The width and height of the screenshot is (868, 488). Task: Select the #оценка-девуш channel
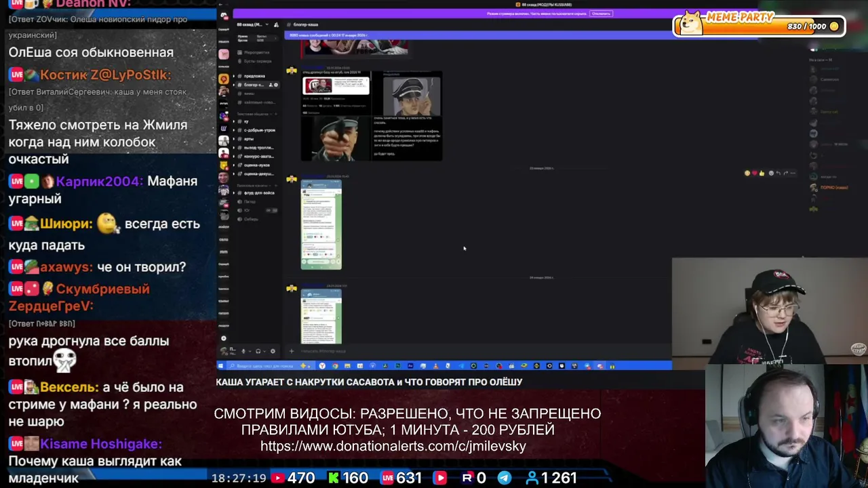click(254, 174)
